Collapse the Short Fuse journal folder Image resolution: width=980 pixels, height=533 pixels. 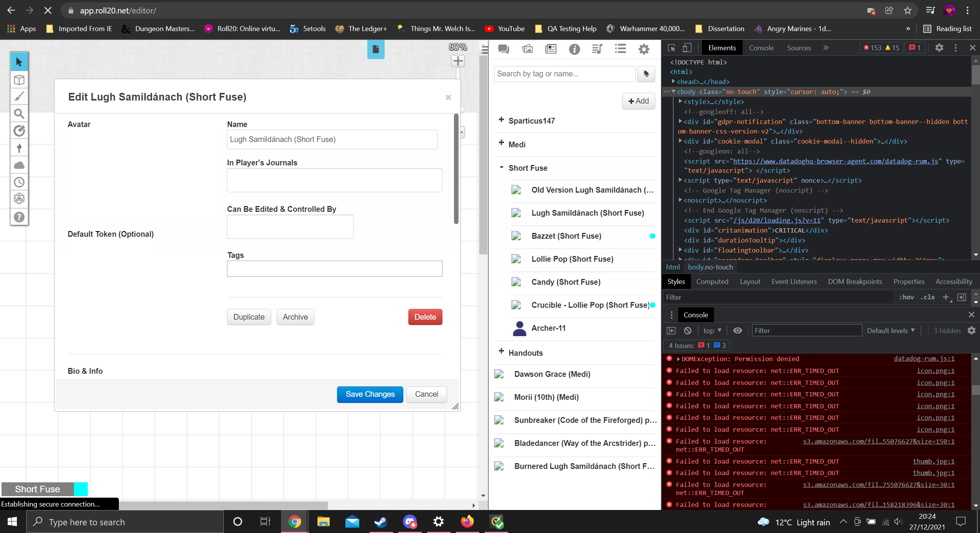(501, 167)
